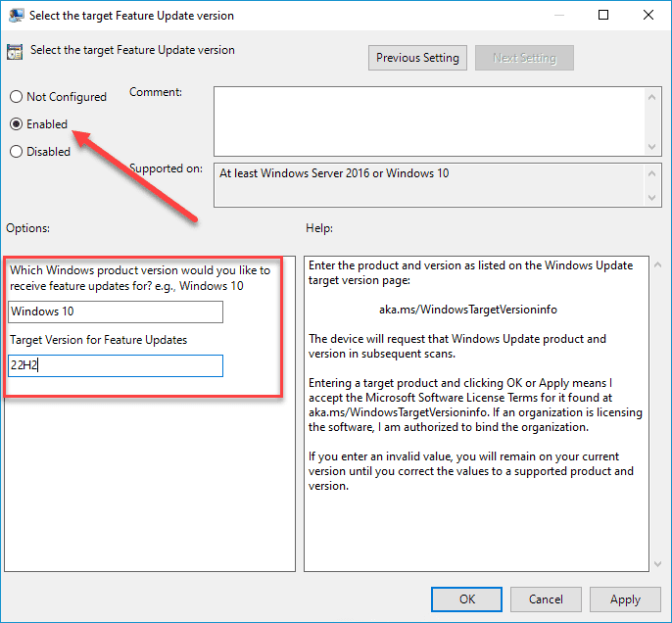Viewport: 672px width, 623px height.
Task: Click inside the Comment text box
Action: pos(429,121)
